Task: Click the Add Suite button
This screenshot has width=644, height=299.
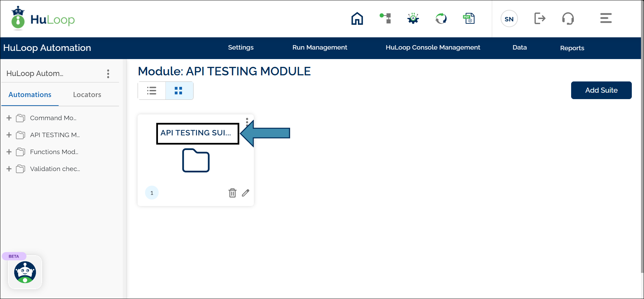Action: pos(601,90)
